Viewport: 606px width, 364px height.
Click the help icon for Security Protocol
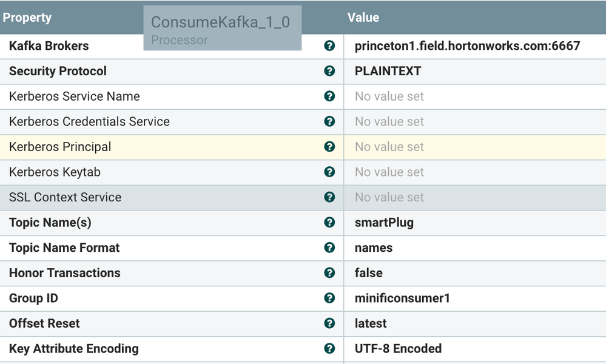click(329, 71)
